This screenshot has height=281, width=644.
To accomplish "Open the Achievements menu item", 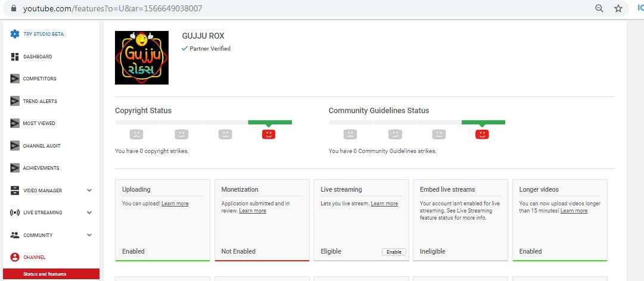I will (41, 168).
